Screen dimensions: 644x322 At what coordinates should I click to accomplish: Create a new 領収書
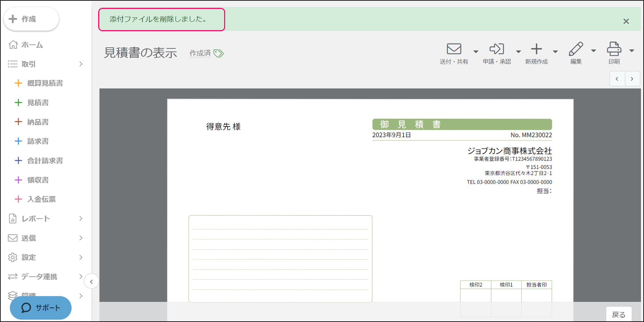point(38,180)
